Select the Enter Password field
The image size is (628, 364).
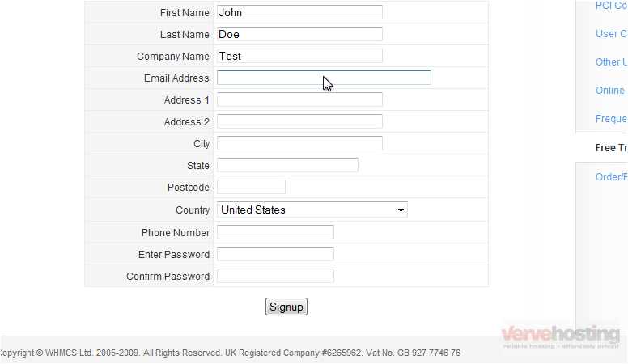click(275, 254)
